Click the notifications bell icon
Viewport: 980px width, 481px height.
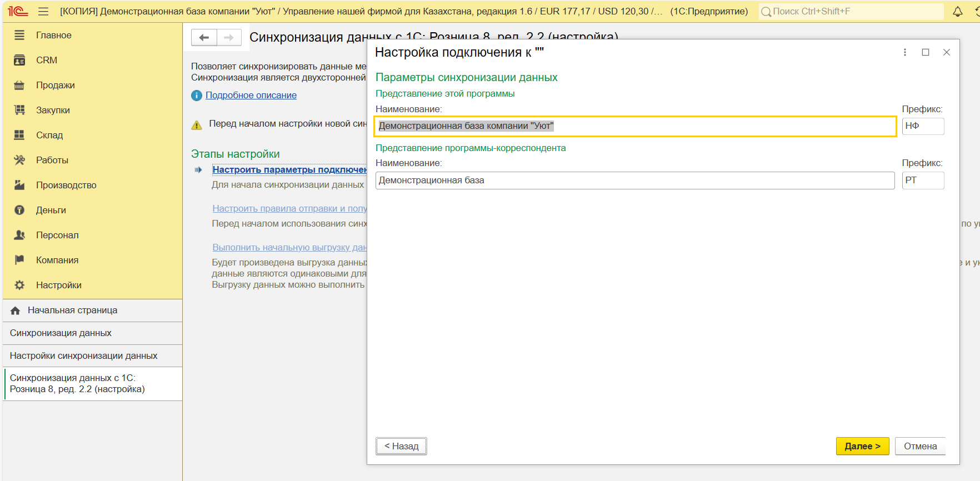click(x=958, y=12)
